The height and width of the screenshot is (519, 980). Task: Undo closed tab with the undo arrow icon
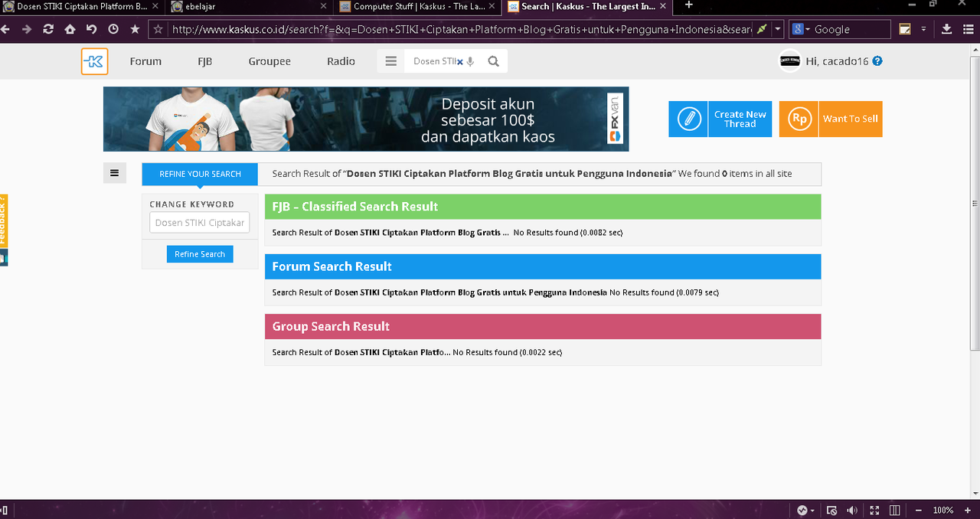(91, 29)
